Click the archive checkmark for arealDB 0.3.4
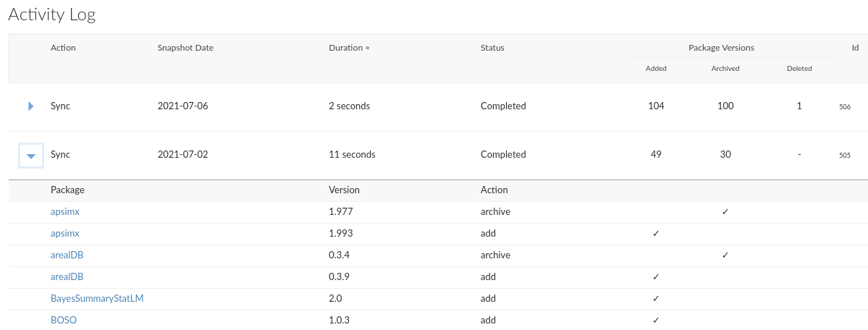The image size is (868, 330). (725, 255)
